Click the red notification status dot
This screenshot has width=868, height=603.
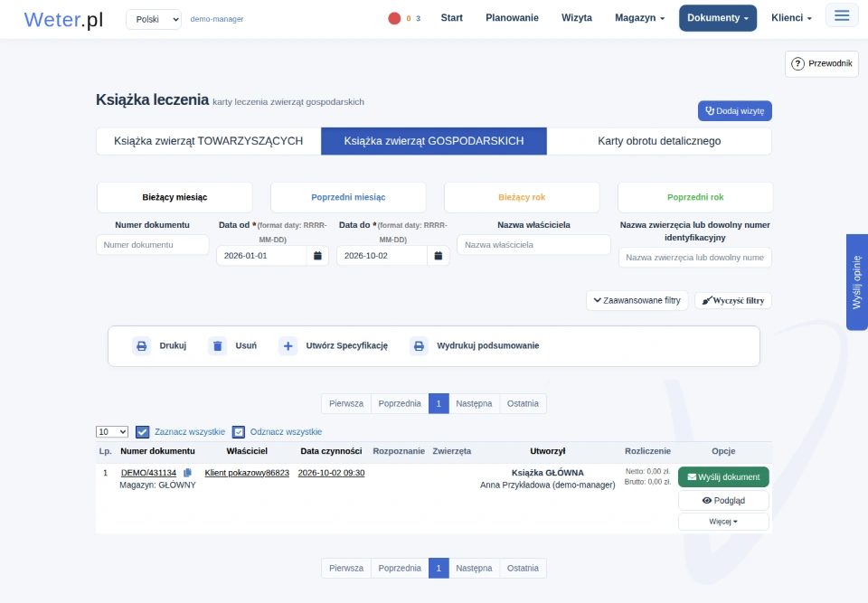click(x=394, y=18)
